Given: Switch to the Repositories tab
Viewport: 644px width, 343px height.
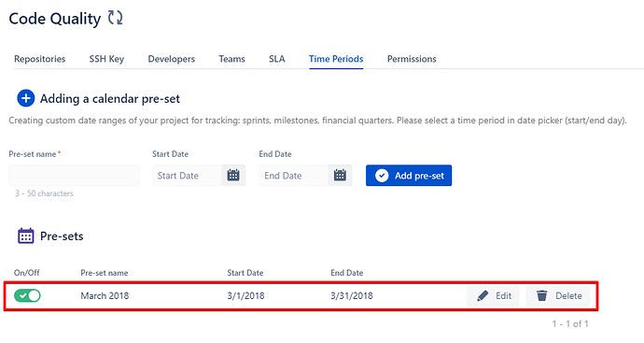Looking at the screenshot, I should click(40, 59).
